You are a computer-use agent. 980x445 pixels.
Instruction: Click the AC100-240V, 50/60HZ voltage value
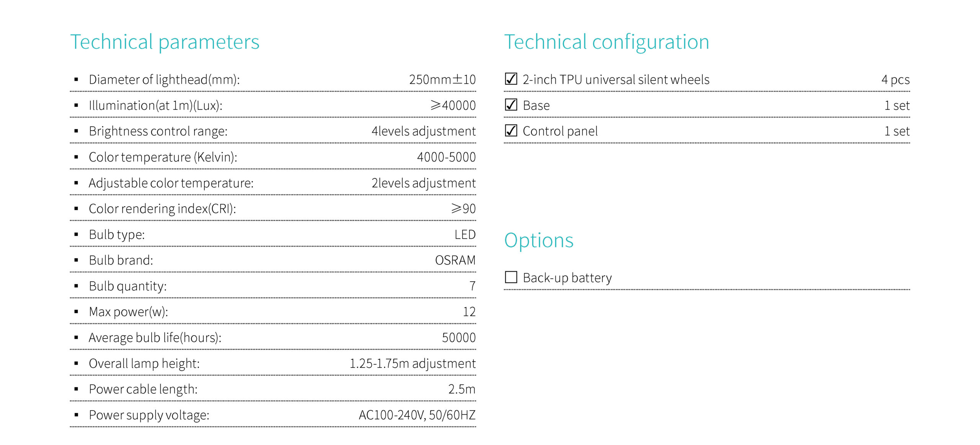(x=417, y=415)
